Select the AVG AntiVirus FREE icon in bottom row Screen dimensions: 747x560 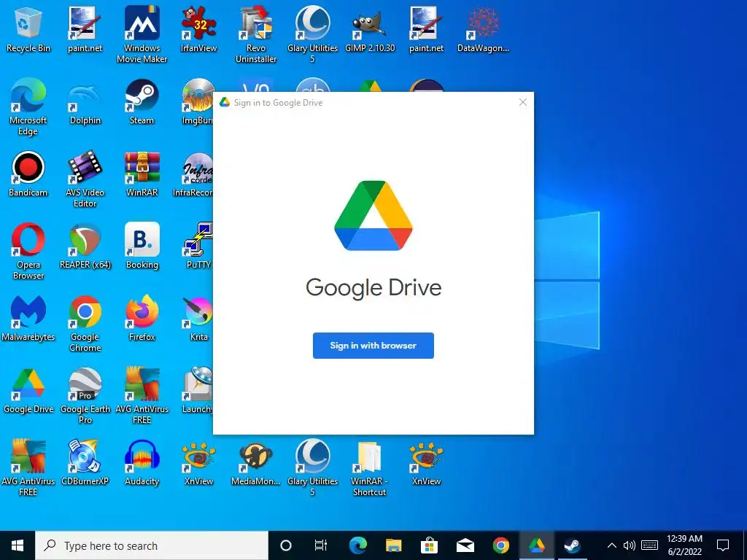[x=28, y=468]
